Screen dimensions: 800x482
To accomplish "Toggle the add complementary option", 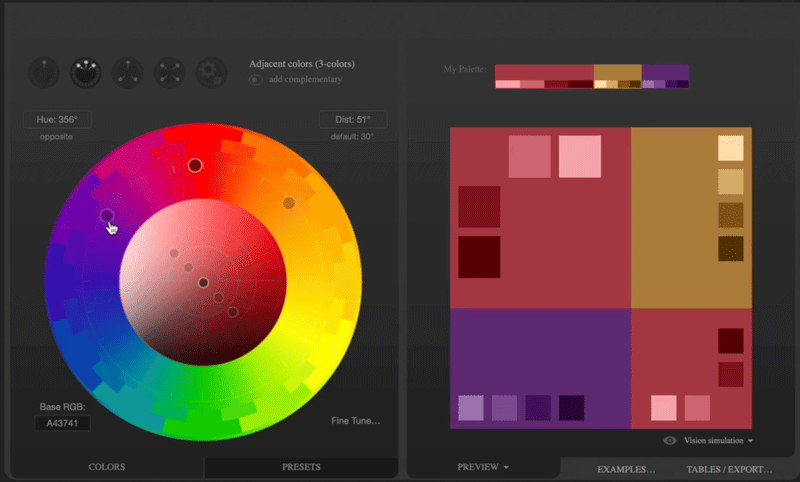I will point(256,79).
